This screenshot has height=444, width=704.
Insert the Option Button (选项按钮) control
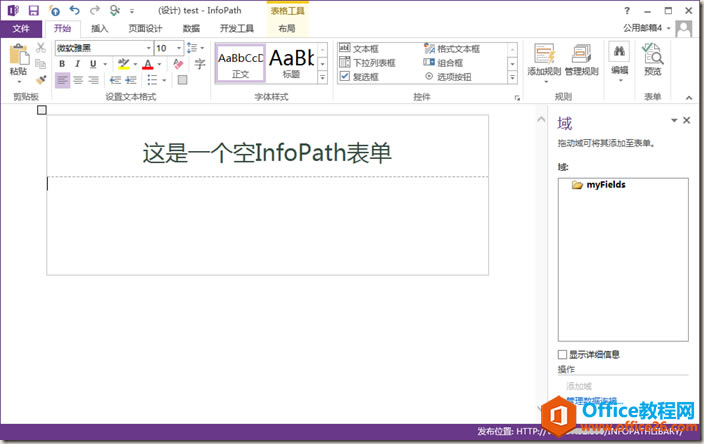click(x=447, y=76)
